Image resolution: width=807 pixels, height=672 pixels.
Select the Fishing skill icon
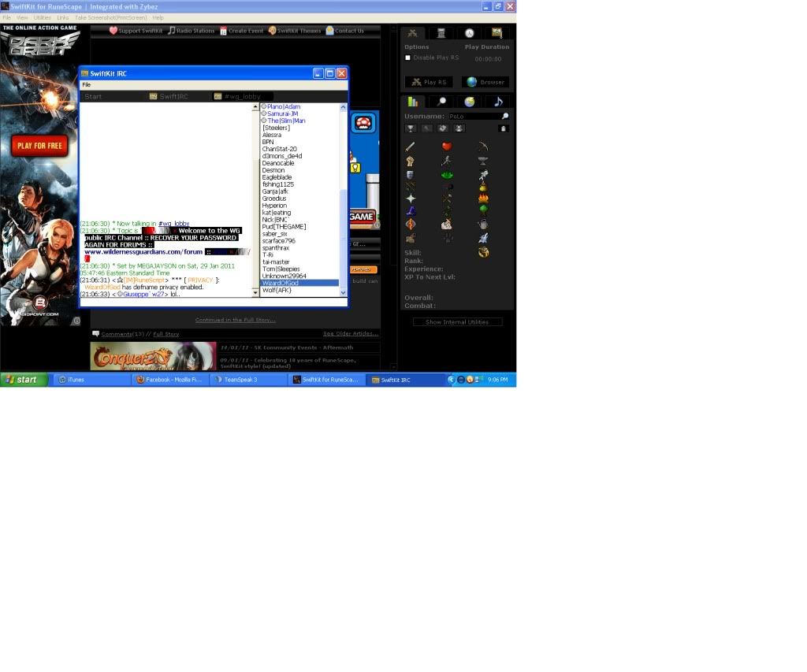(x=483, y=175)
